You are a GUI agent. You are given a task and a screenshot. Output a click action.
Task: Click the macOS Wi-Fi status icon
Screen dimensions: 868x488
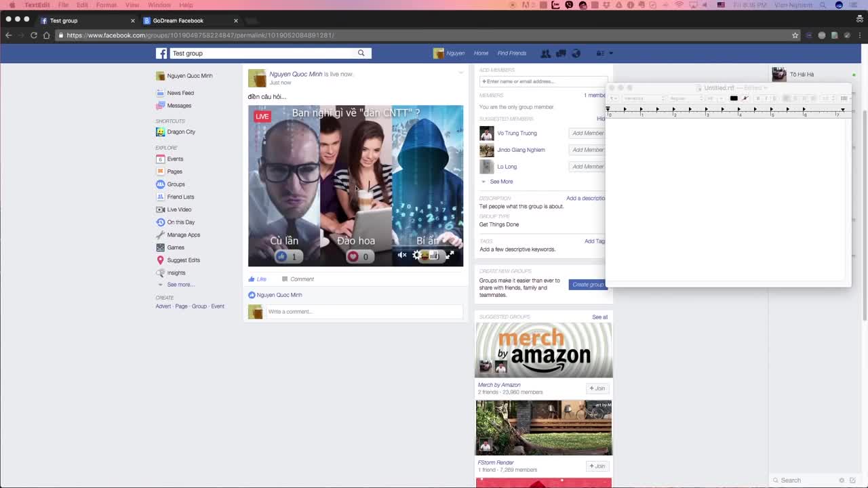coord(679,5)
